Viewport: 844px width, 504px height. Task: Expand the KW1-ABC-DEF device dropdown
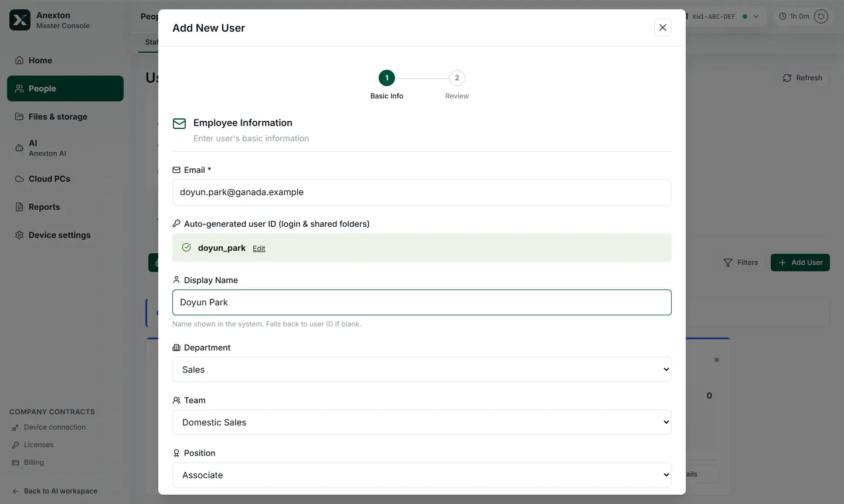tap(756, 16)
